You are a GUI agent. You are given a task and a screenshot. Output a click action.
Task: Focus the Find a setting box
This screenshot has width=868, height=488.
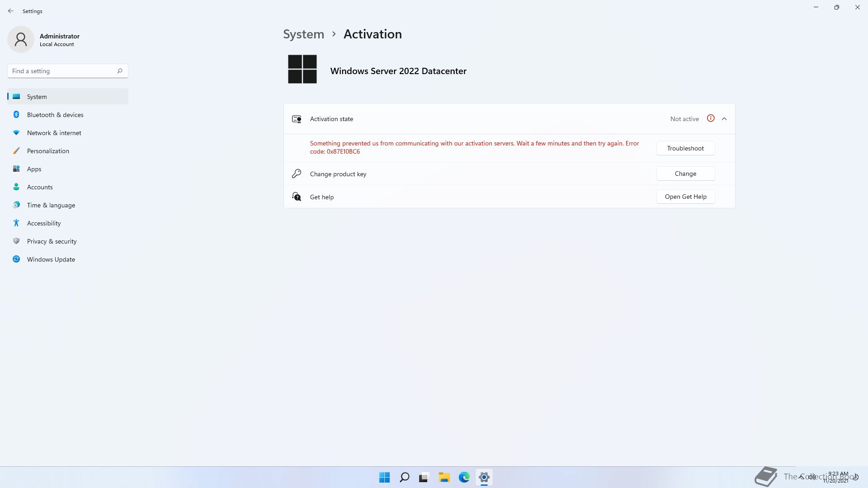click(68, 71)
